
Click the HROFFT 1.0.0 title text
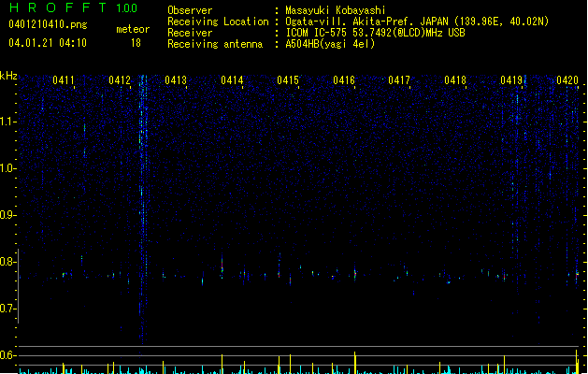pos(73,7)
